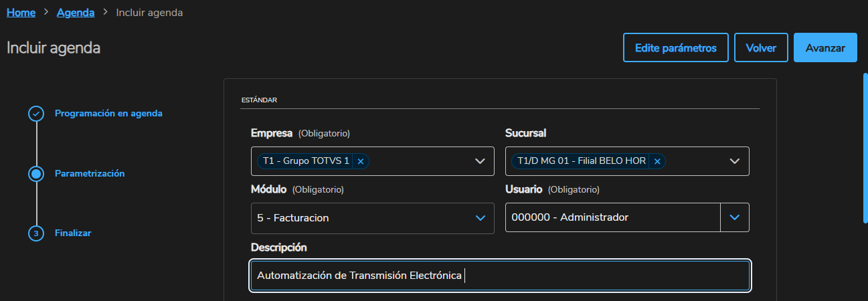Click the step 3 Finalizar circle icon
The height and width of the screenshot is (301, 868).
click(36, 233)
